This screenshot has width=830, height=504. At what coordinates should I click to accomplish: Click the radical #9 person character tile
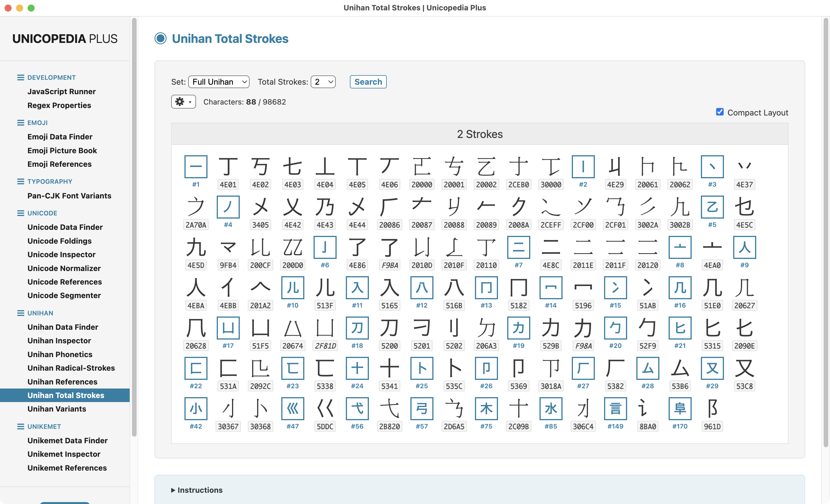tap(744, 247)
